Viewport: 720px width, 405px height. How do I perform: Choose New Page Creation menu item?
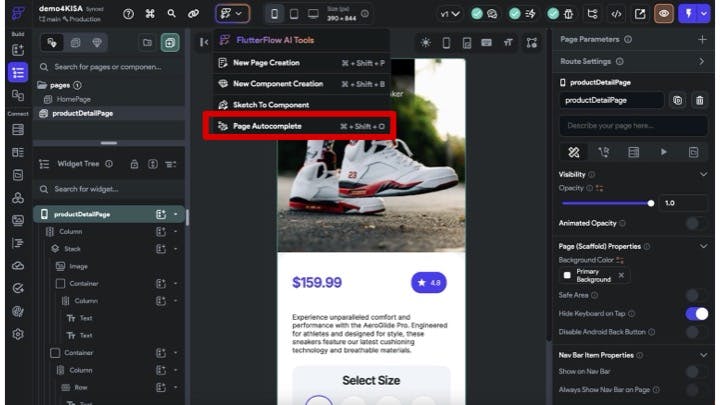(x=302, y=63)
